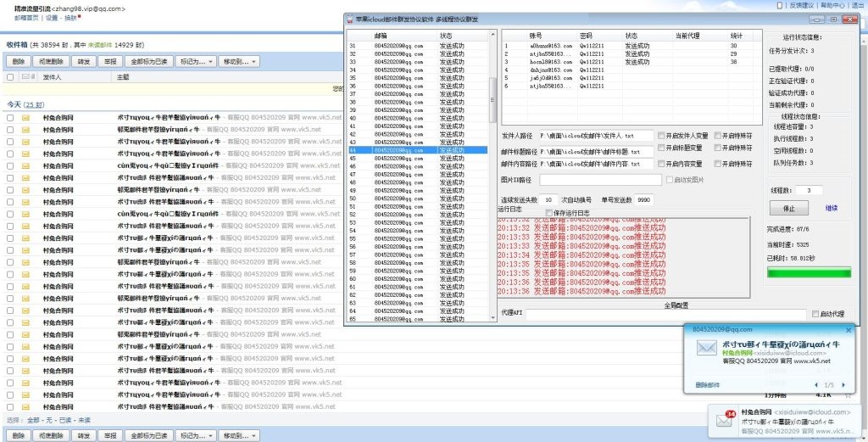Screen dimensions: 868x442
Task: Click the 继续 link
Action: [x=832, y=208]
